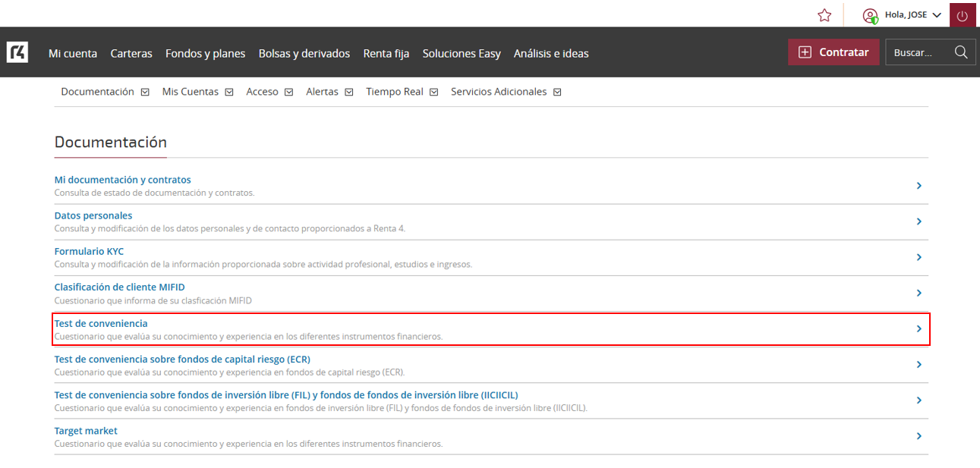This screenshot has width=980, height=468.
Task: Open Soluciones Easy menu
Action: [x=462, y=53]
